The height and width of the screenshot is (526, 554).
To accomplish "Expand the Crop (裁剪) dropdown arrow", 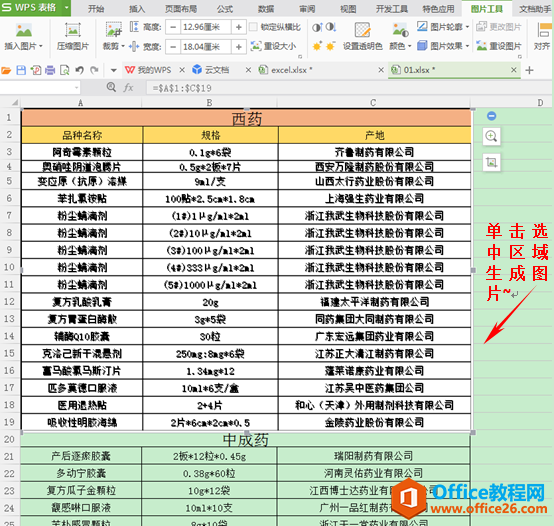I will click(x=123, y=46).
